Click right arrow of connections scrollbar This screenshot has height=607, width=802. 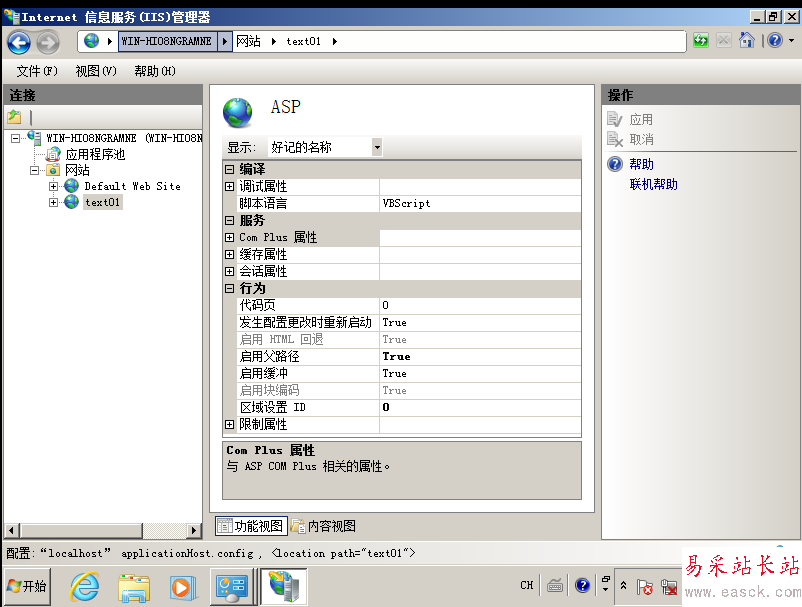pyautogui.click(x=193, y=530)
